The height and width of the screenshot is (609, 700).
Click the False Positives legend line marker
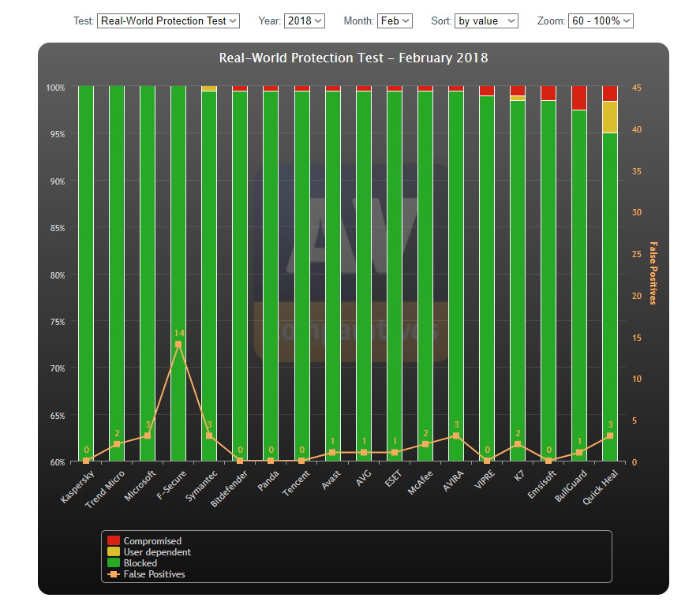tap(114, 574)
